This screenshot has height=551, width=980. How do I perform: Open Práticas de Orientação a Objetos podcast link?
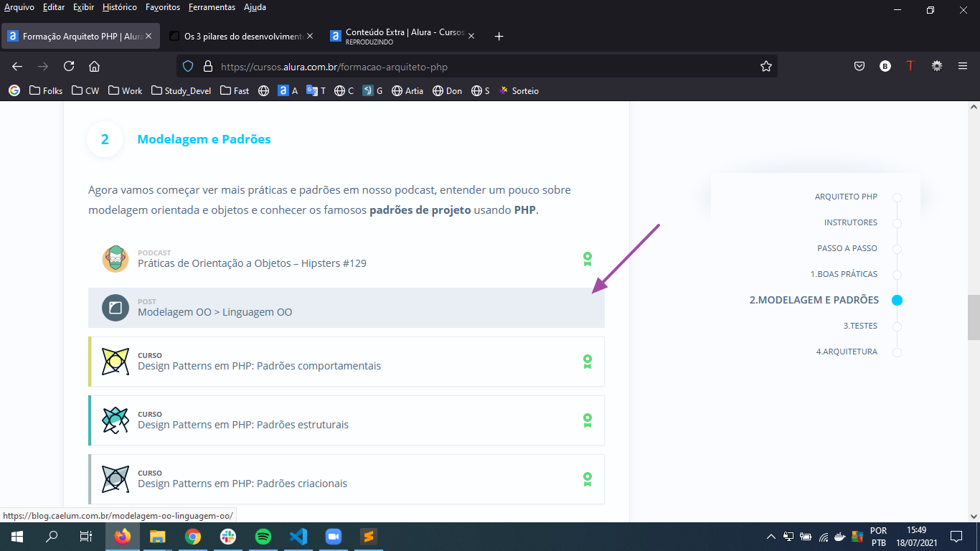252,263
